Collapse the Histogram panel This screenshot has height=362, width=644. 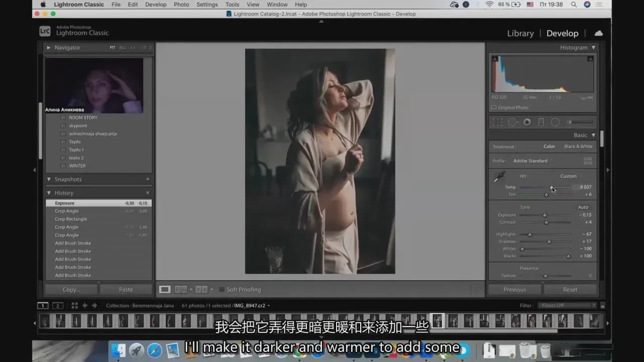[x=593, y=47]
